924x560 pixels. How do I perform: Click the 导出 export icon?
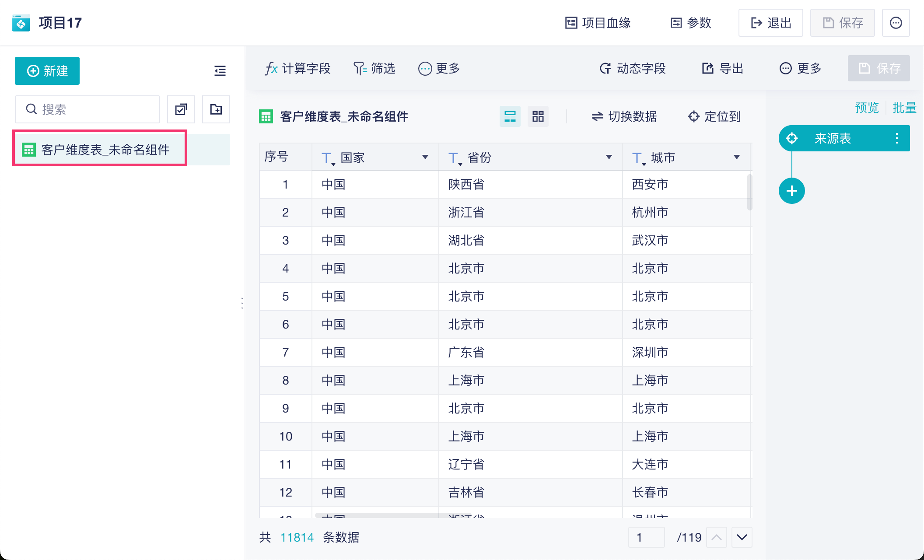click(x=707, y=69)
